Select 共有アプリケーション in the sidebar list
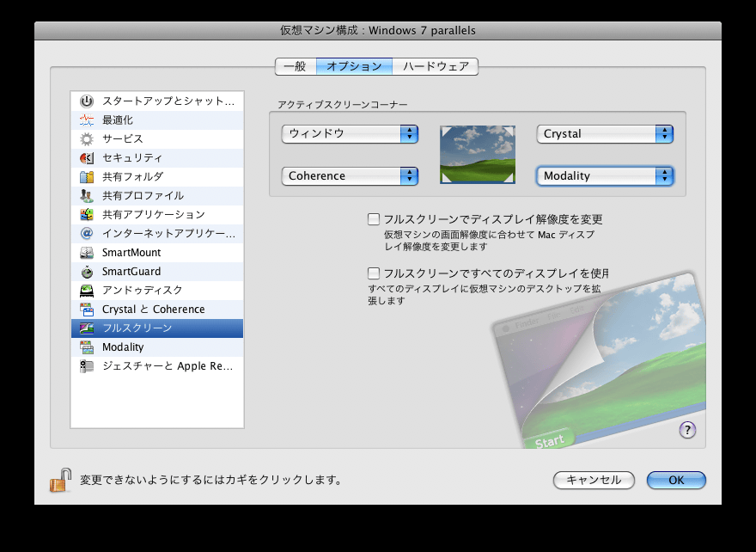The width and height of the screenshot is (756, 552). (153, 214)
